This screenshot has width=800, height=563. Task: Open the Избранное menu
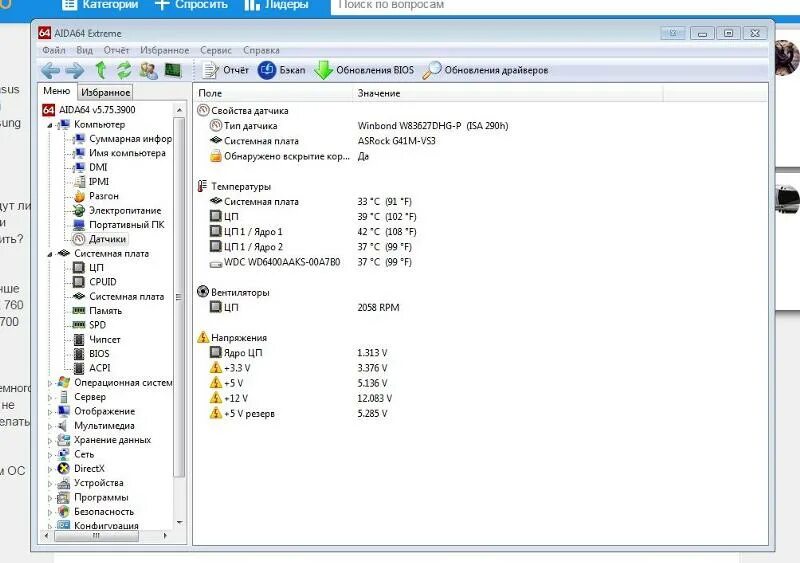click(164, 50)
